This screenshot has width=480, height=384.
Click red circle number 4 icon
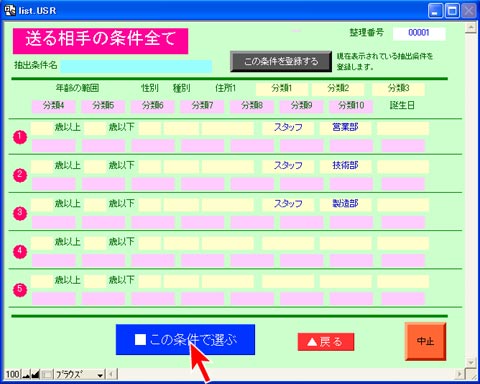[x=20, y=251]
